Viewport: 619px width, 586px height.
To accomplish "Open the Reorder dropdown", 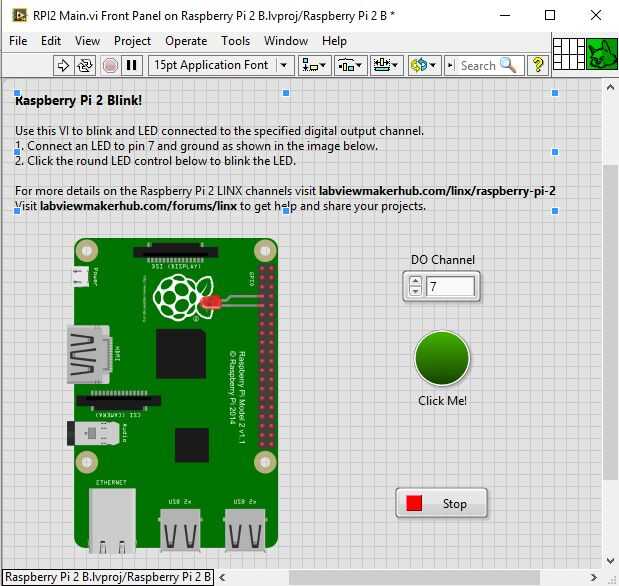I will point(424,65).
